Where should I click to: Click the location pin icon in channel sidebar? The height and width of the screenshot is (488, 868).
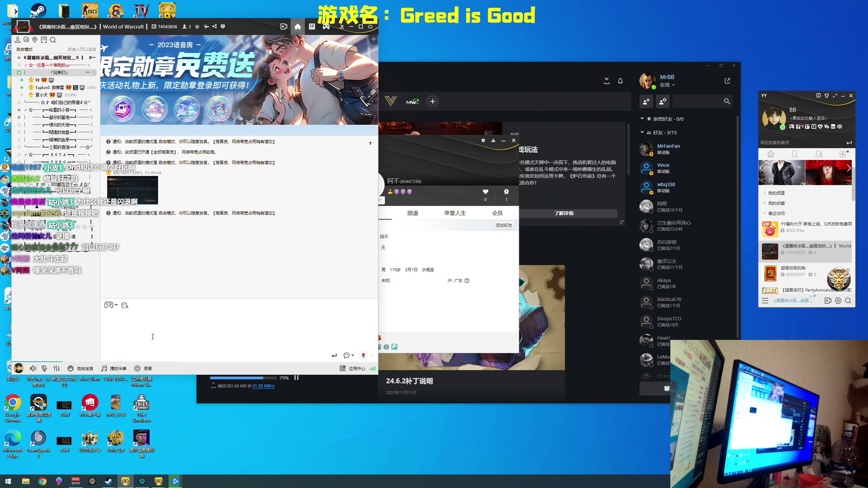35,40
